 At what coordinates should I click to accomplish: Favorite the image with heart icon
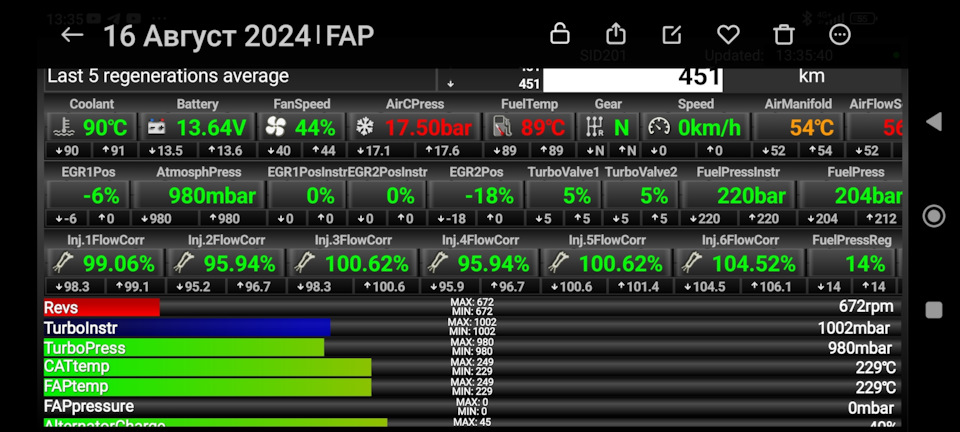click(728, 34)
